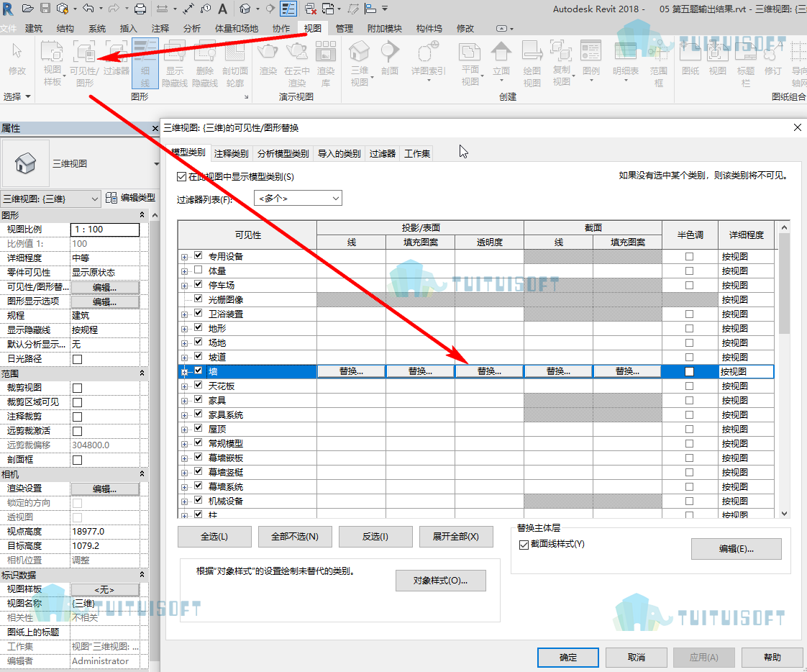This screenshot has height=672, width=807.
Task: Uncheck 在此视图中显示模型类别 checkbox
Action: click(x=181, y=176)
